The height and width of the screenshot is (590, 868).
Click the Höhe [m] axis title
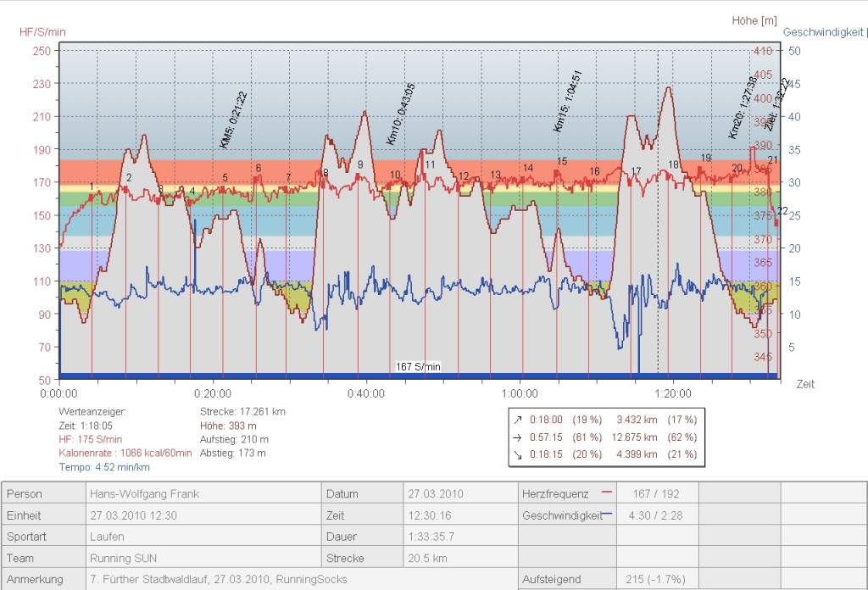click(754, 19)
